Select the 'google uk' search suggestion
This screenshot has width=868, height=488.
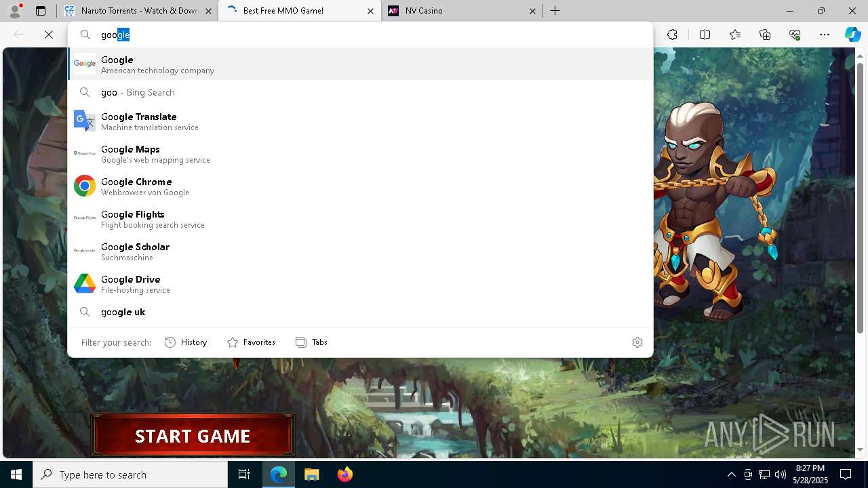360,312
